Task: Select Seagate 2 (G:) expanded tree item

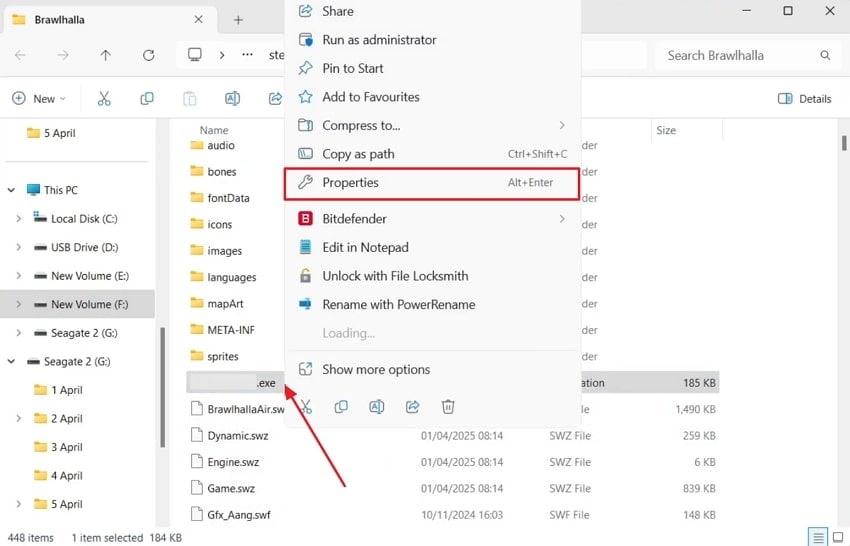Action: (x=77, y=362)
